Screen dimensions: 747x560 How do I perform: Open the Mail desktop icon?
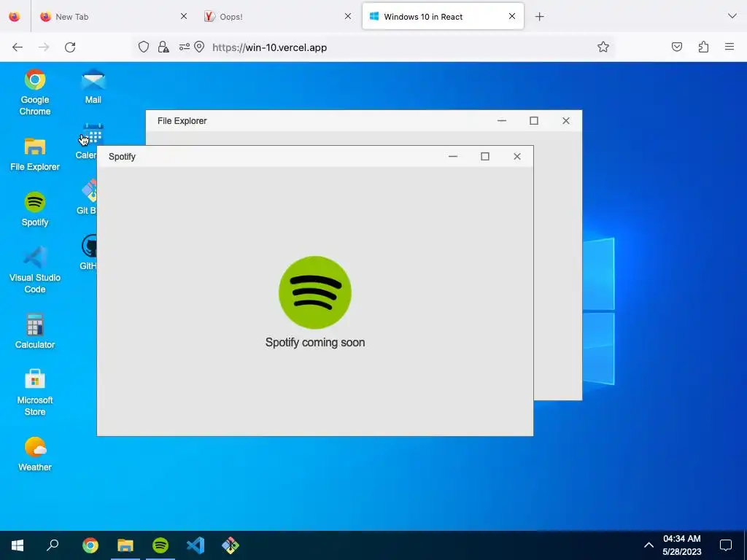(93, 87)
